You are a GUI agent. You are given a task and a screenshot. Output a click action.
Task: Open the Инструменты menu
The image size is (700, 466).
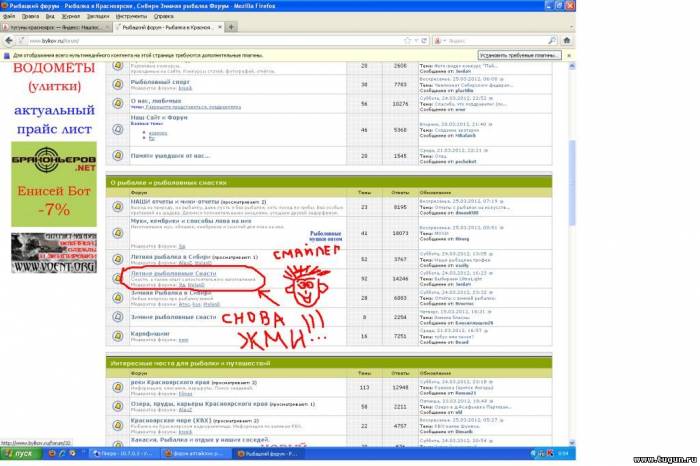pos(131,16)
